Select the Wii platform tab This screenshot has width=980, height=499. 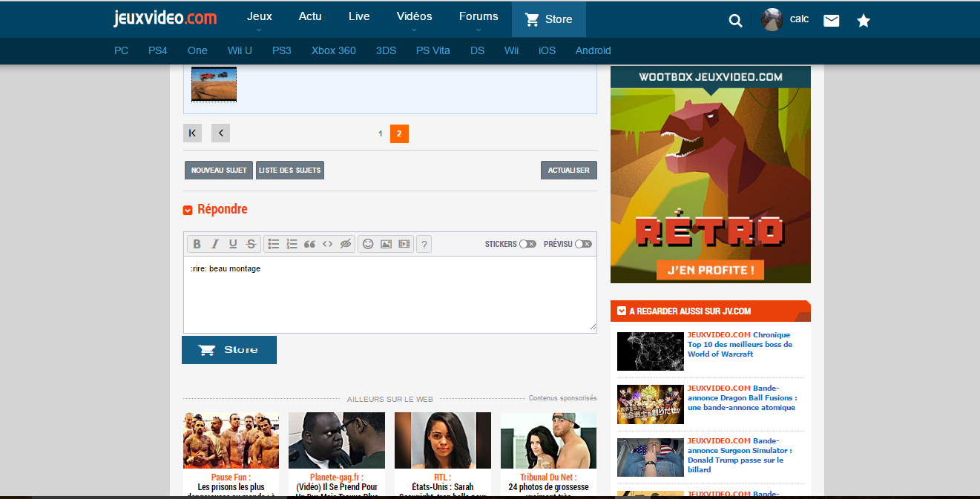(x=511, y=50)
